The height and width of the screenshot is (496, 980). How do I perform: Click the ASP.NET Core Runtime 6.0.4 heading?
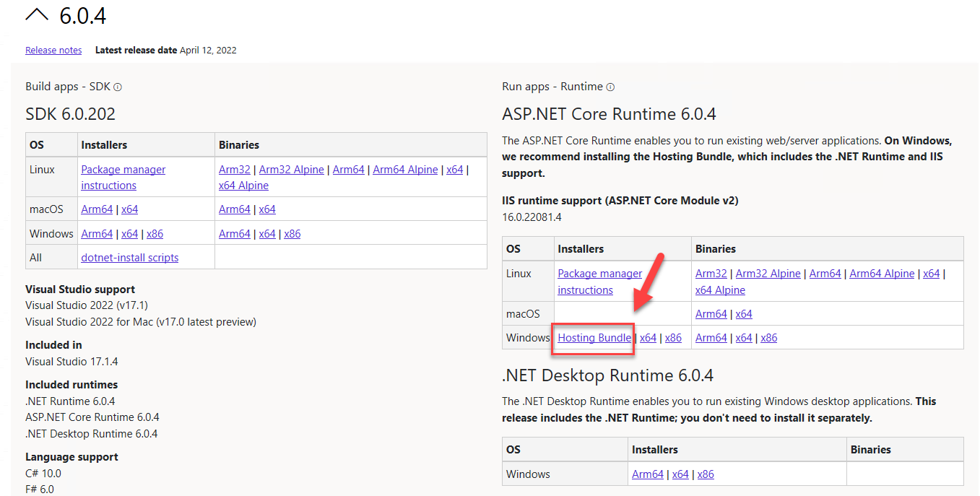(x=609, y=114)
